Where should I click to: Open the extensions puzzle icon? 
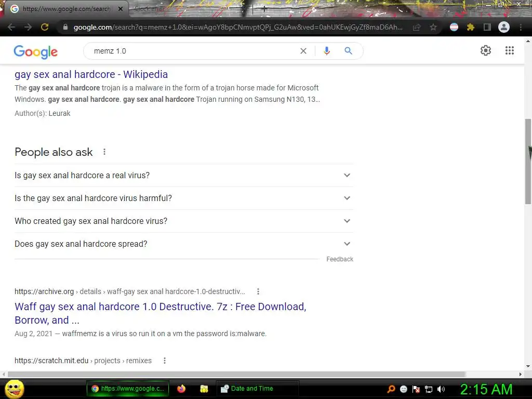[x=470, y=27]
